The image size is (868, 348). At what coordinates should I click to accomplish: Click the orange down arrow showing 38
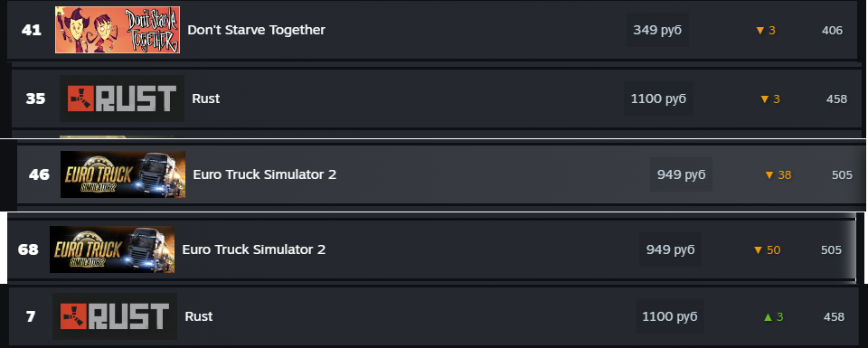778,174
